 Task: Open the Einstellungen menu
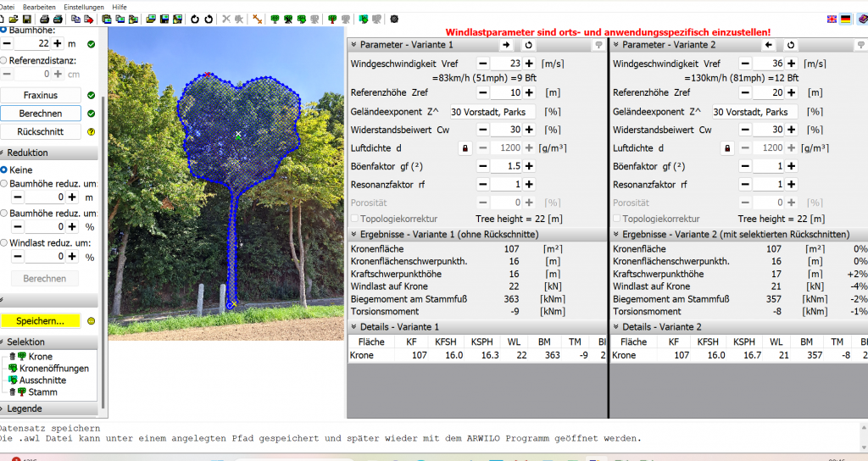(84, 6)
